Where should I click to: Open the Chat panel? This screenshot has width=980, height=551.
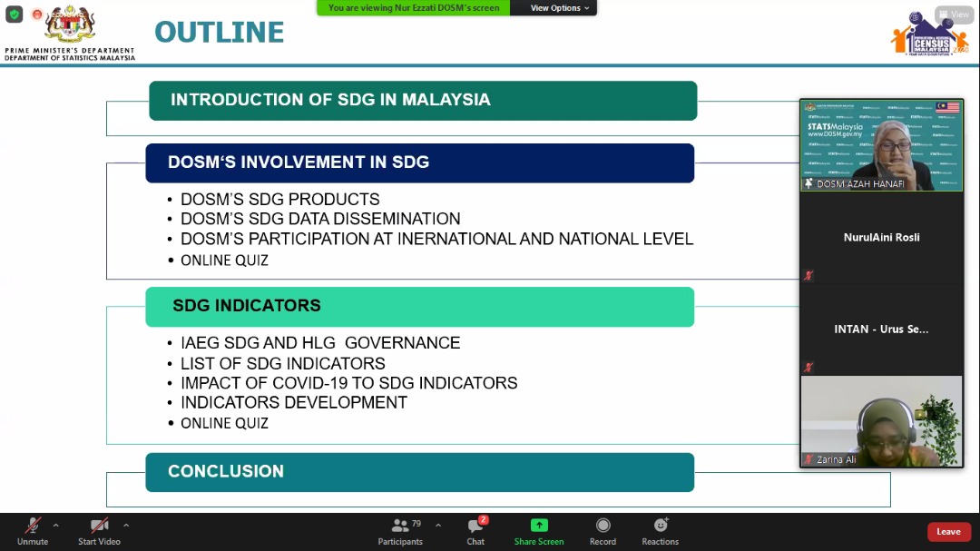(x=475, y=532)
